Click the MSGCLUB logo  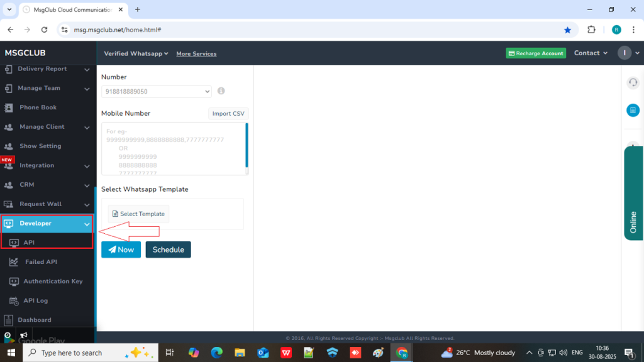pos(25,53)
